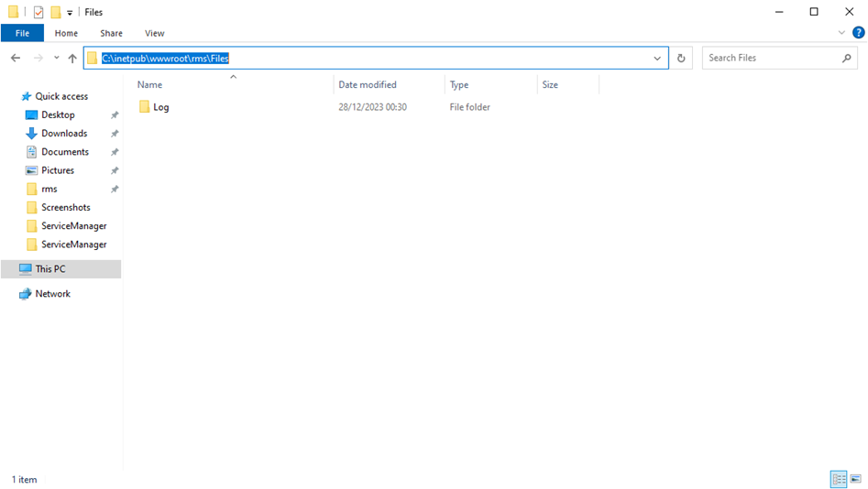The image size is (868, 489).
Task: Open the Help question mark icon
Action: coord(858,33)
